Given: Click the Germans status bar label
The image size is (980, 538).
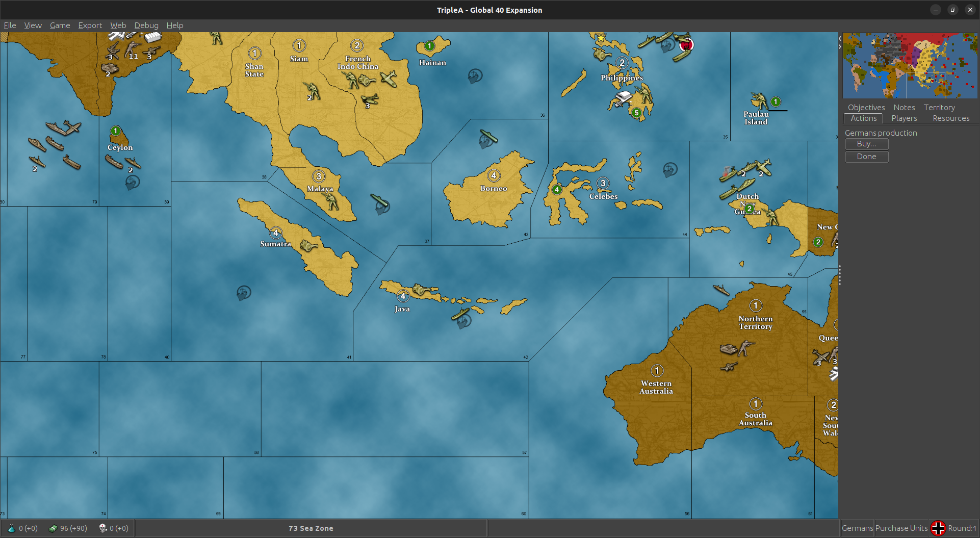Looking at the screenshot, I should (857, 528).
